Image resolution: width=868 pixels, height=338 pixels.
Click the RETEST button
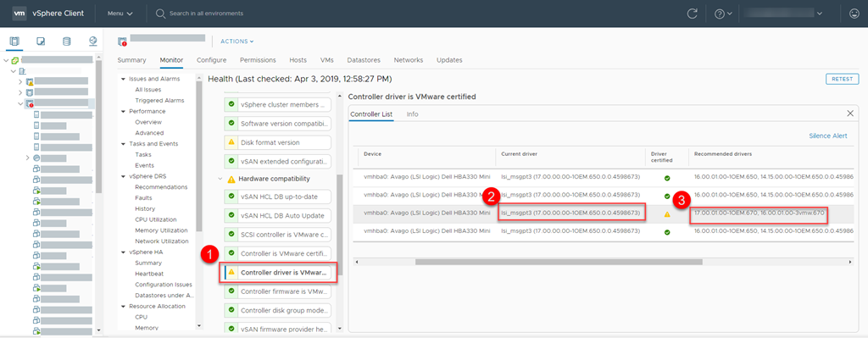click(x=842, y=79)
